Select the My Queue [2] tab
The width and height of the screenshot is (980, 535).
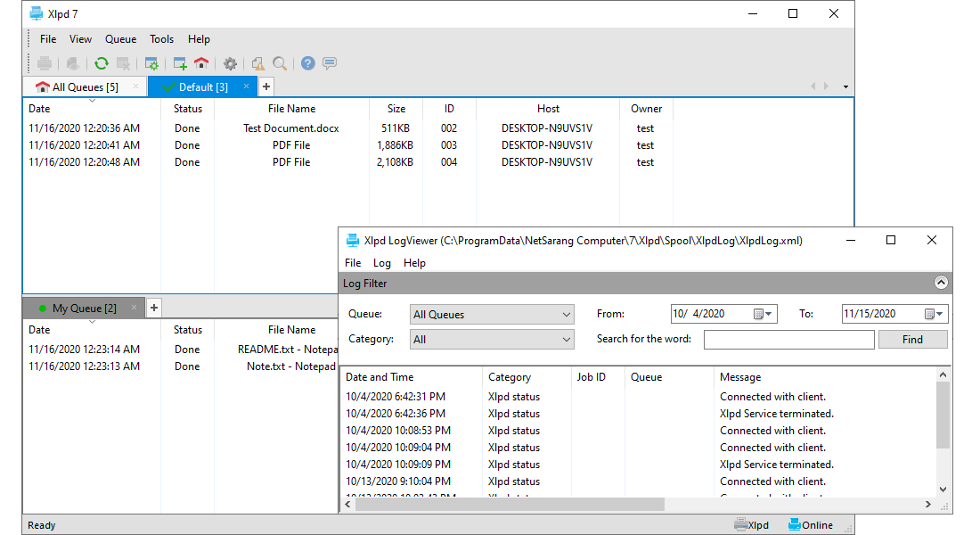(85, 308)
